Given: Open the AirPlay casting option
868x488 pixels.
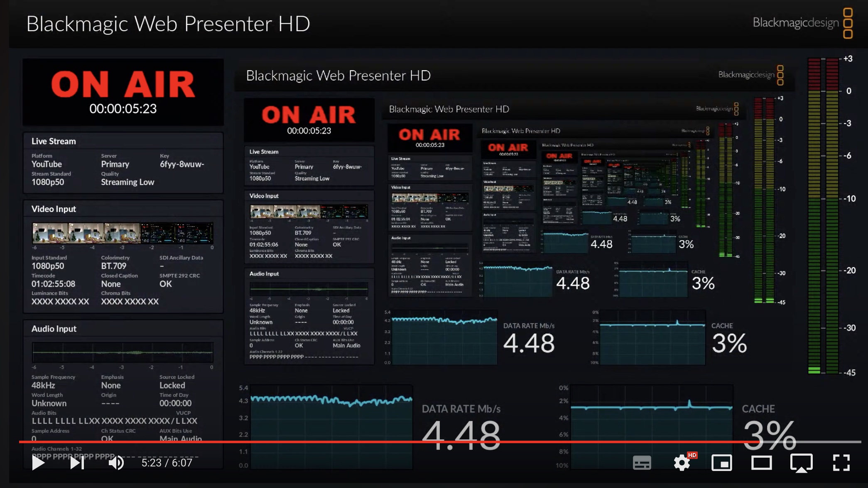Looking at the screenshot, I should 802,463.
